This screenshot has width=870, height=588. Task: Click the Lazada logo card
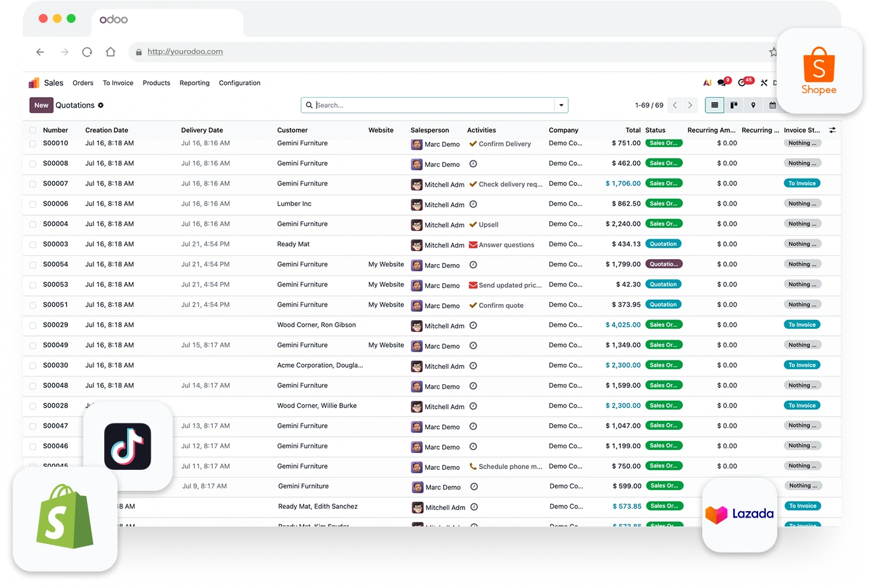(740, 514)
